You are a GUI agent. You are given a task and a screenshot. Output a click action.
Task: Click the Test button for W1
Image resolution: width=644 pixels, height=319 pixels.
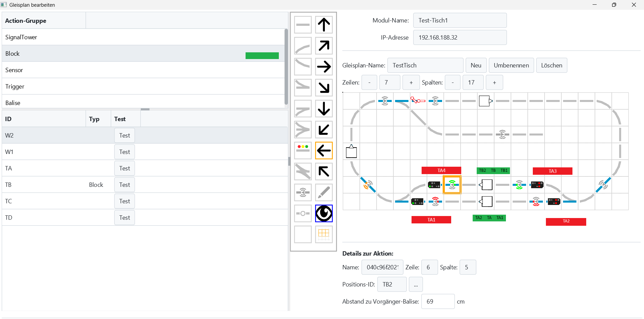point(124,152)
